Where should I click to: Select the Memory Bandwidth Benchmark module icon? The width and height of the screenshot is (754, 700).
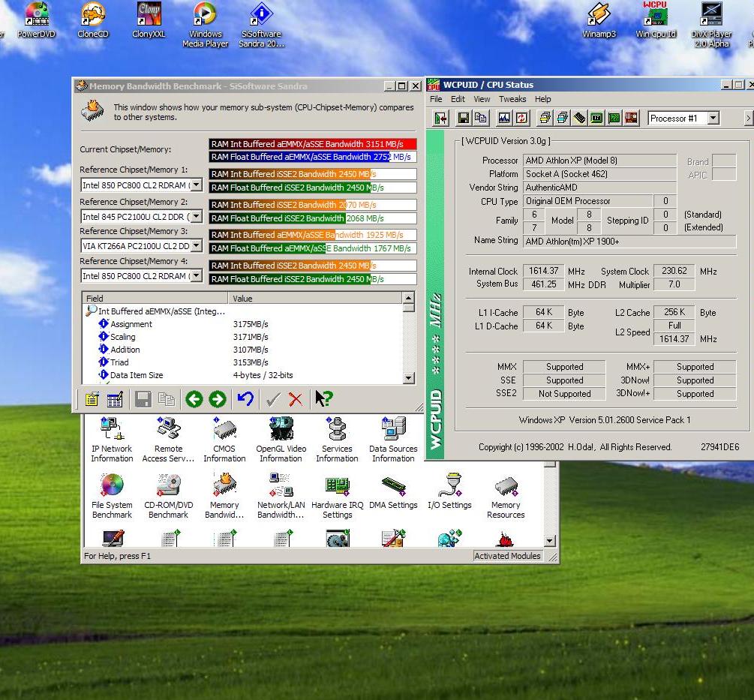click(224, 496)
